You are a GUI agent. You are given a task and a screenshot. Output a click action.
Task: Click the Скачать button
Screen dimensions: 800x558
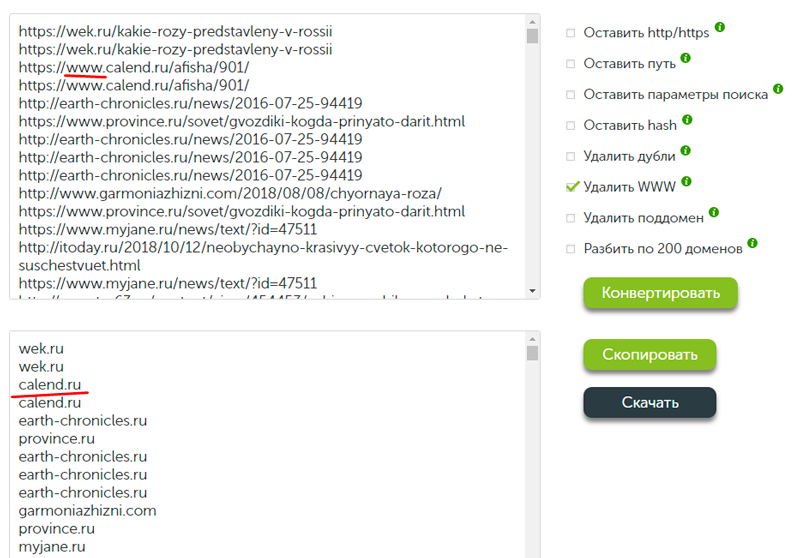[x=650, y=402]
